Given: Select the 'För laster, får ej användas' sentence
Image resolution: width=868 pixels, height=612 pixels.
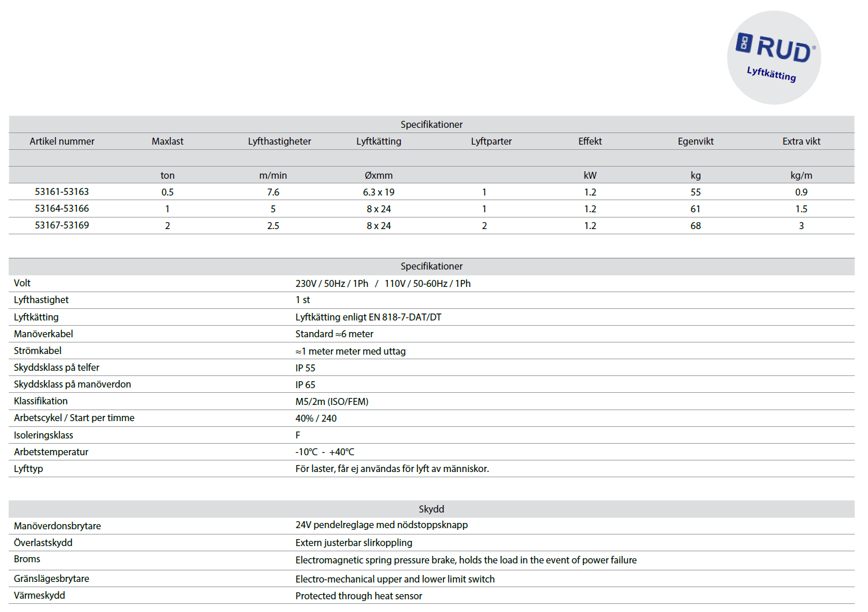Looking at the screenshot, I should [392, 469].
